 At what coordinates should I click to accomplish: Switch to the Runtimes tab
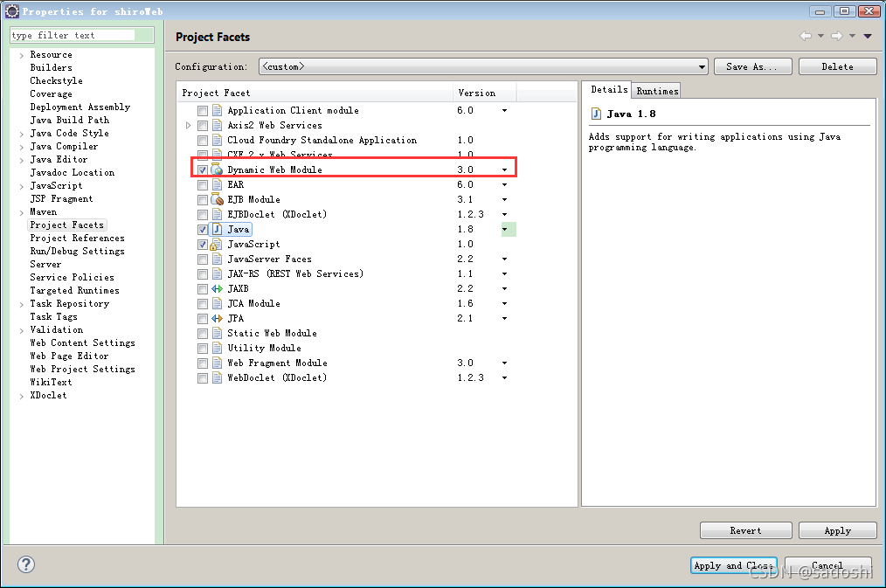click(656, 89)
